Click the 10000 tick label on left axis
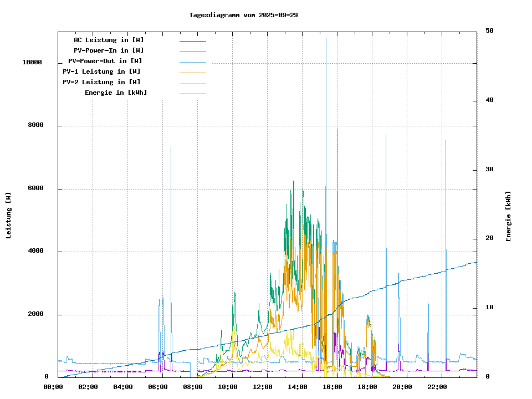 (x=32, y=63)
